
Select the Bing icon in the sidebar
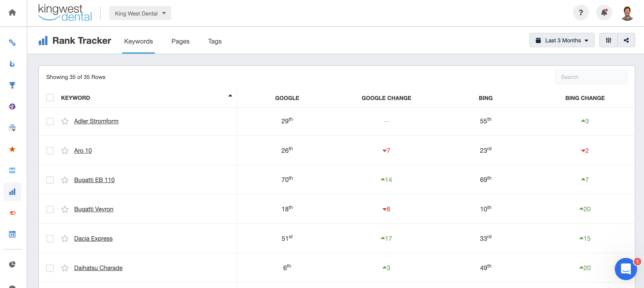click(x=12, y=64)
